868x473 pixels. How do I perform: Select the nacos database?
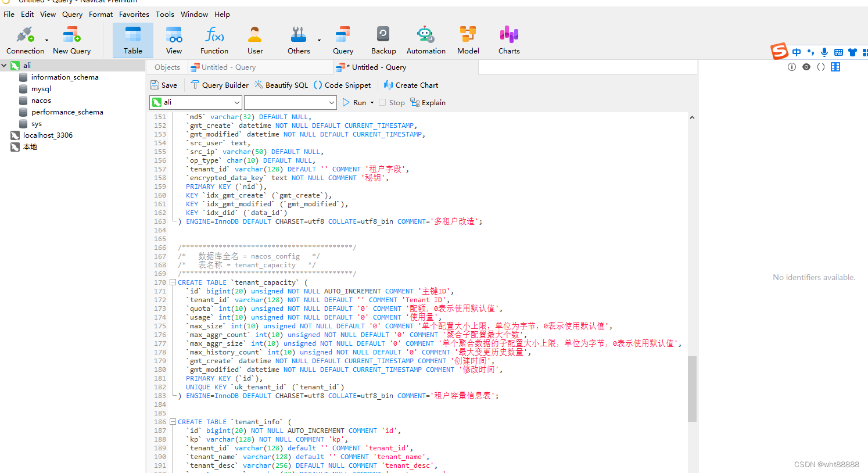(x=41, y=101)
